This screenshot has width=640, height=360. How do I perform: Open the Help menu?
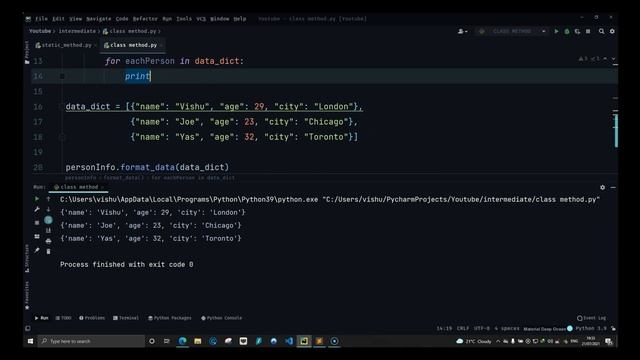tap(240, 19)
